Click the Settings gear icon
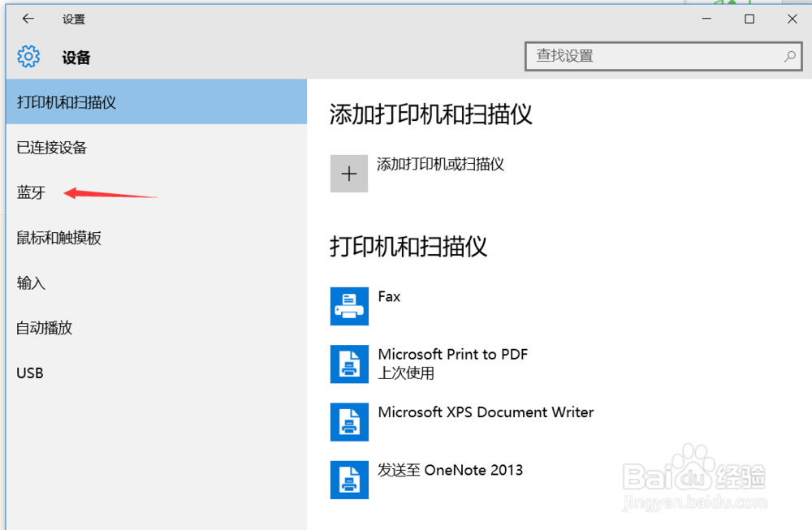 [x=27, y=56]
